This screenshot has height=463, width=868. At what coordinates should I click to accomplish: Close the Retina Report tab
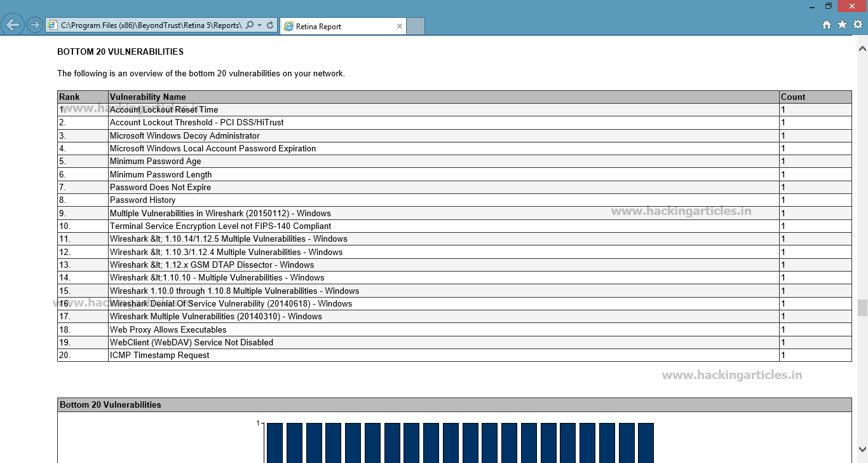[400, 26]
